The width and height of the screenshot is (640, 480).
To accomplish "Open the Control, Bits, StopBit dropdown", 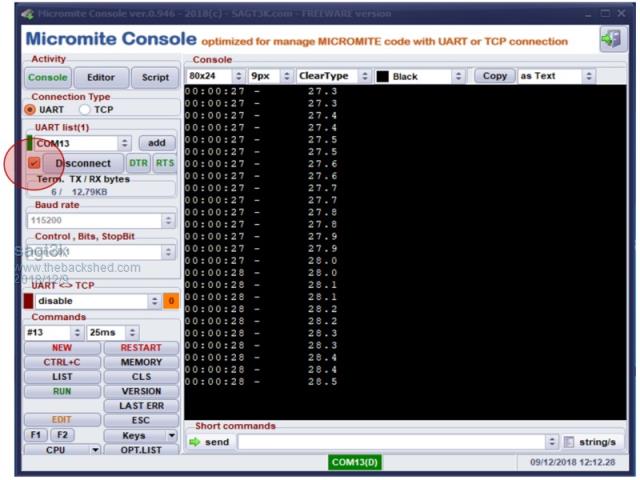I will click(x=168, y=252).
